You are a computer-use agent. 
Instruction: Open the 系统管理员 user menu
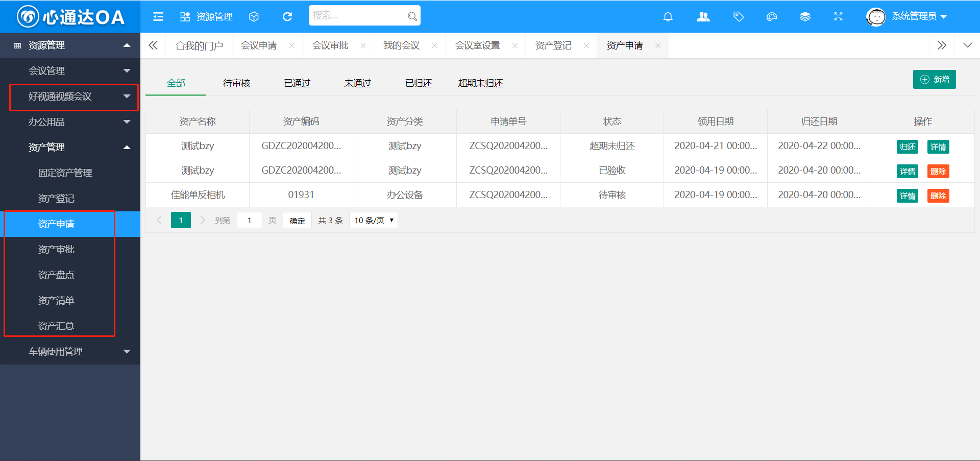point(919,16)
